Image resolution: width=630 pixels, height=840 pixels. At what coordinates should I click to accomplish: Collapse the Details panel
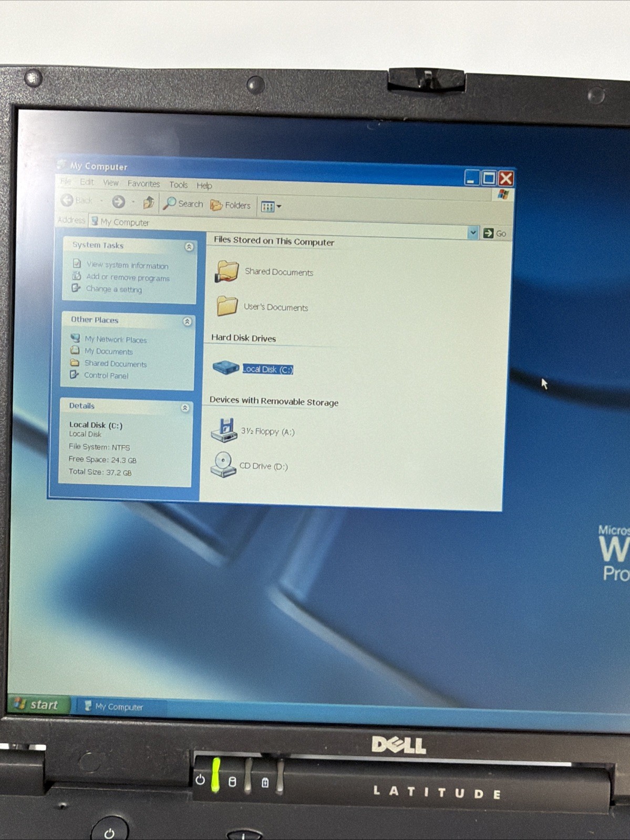[185, 408]
